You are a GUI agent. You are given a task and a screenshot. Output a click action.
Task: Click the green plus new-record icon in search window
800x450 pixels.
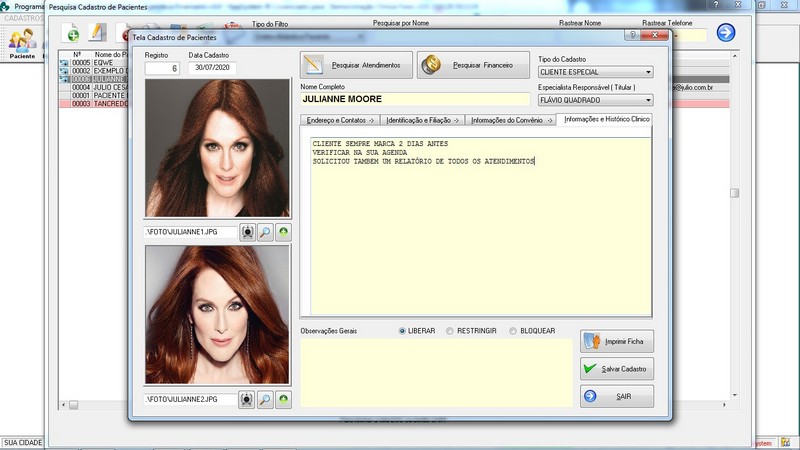(x=70, y=33)
